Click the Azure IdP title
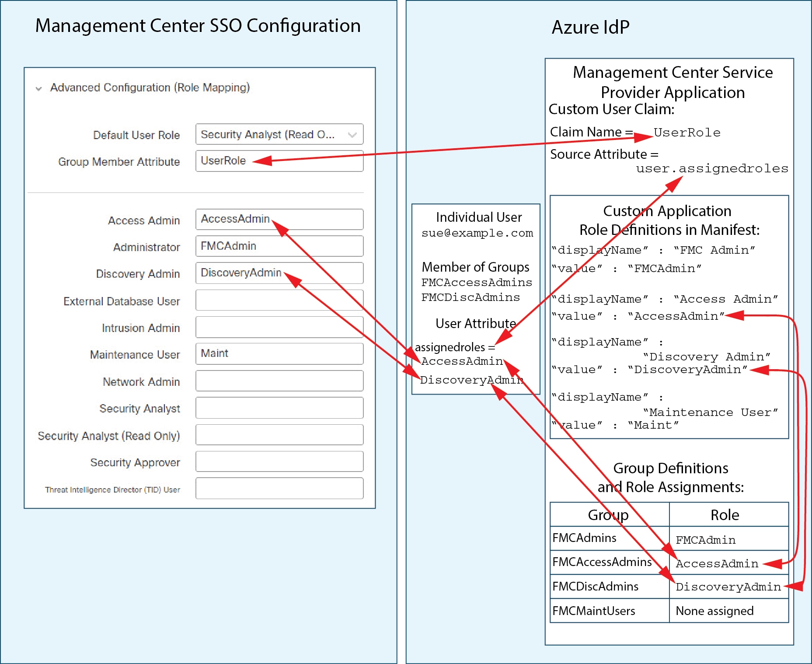Viewport: 812px width, 664px height. (x=591, y=27)
